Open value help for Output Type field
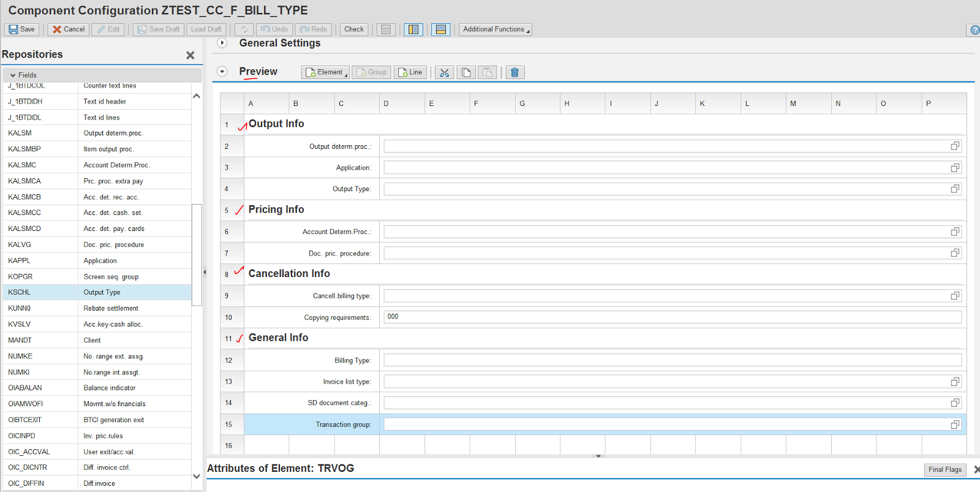 pos(955,189)
